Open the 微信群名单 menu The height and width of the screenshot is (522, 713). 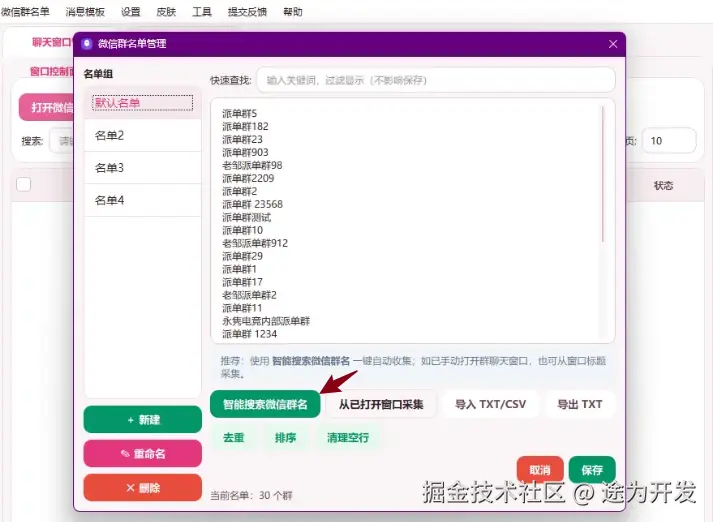(25, 12)
